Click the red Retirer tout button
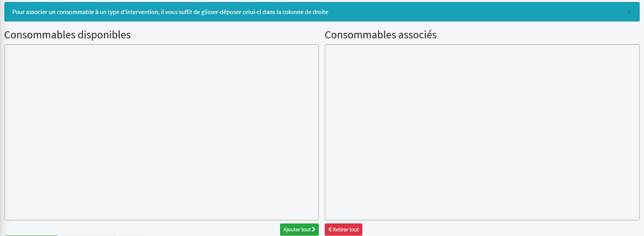Image resolution: width=644 pixels, height=236 pixels. [x=343, y=230]
